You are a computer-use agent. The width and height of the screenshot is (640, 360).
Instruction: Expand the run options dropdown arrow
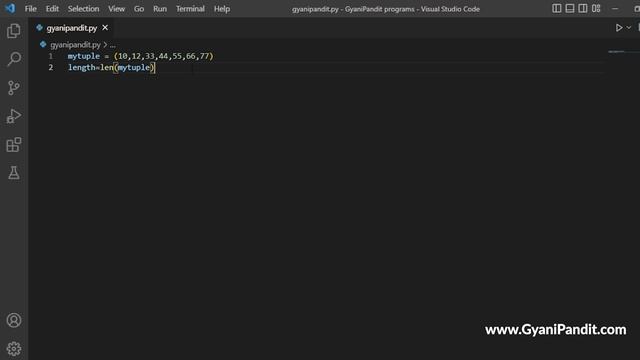pyautogui.click(x=629, y=28)
